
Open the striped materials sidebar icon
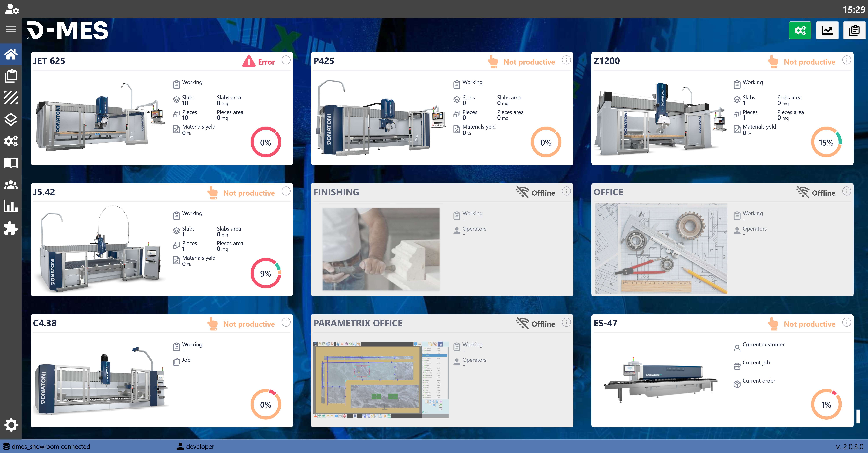(11, 98)
